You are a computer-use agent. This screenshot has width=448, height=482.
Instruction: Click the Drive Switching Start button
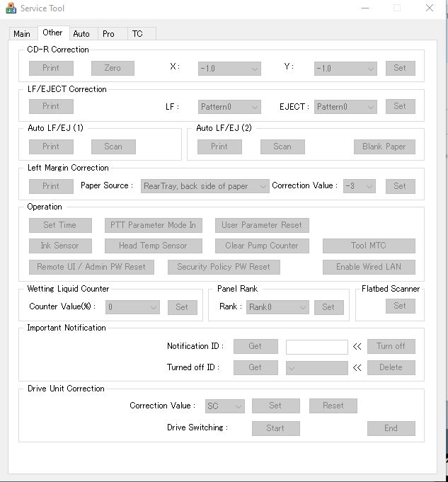coord(276,428)
